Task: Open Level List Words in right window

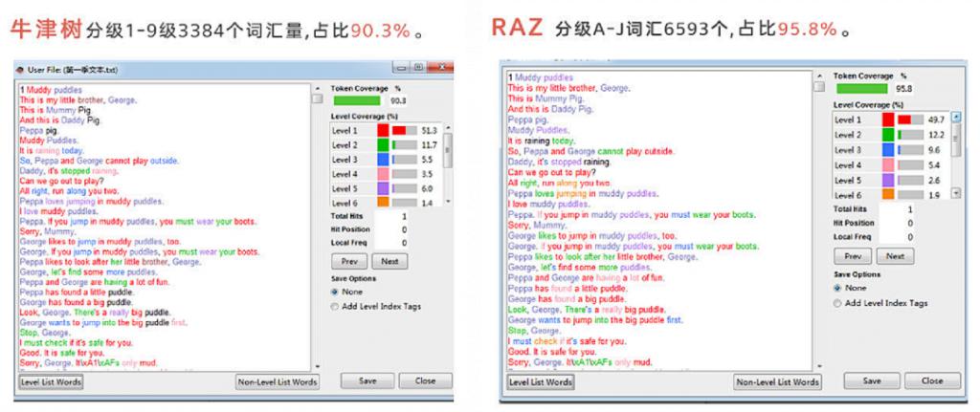Action: (541, 382)
